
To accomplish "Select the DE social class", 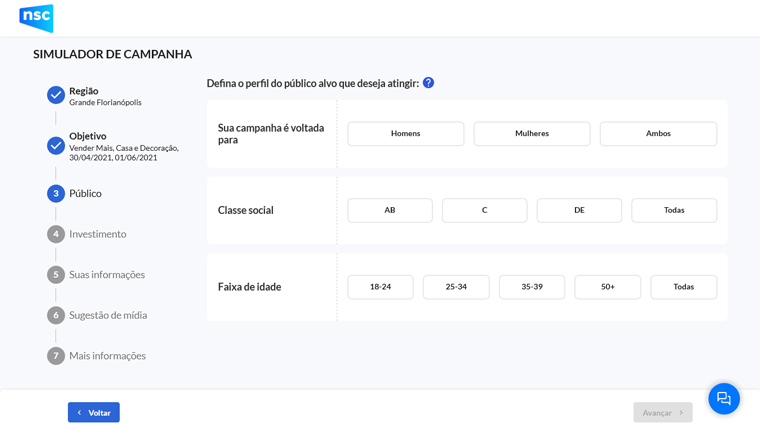I will click(x=579, y=210).
